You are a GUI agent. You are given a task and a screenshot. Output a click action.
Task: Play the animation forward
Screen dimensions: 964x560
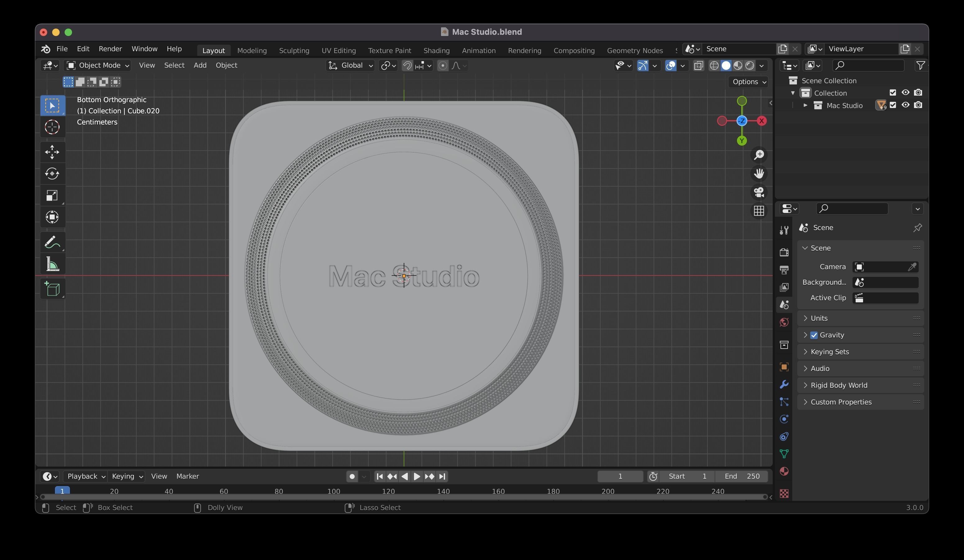point(417,476)
